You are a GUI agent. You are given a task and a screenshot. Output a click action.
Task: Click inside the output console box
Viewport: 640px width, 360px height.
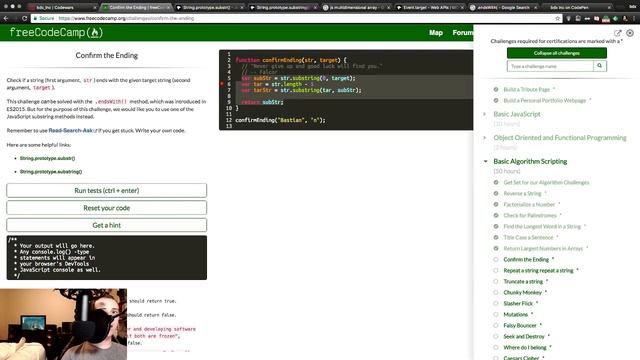(107, 258)
